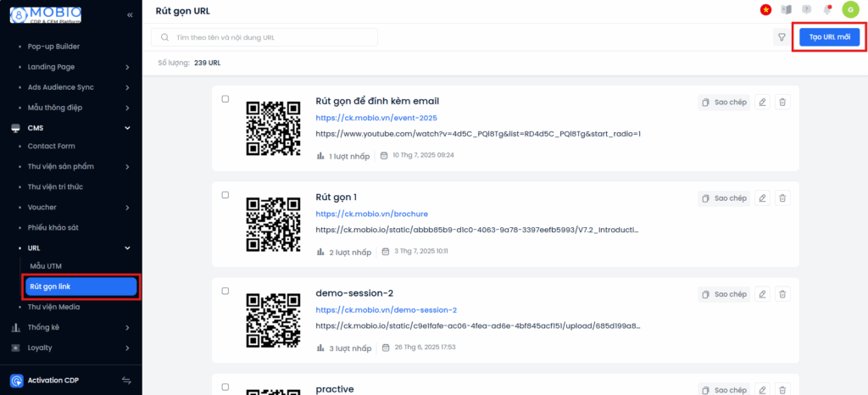Click the URL search input field
The height and width of the screenshot is (395, 868).
pyautogui.click(x=271, y=37)
